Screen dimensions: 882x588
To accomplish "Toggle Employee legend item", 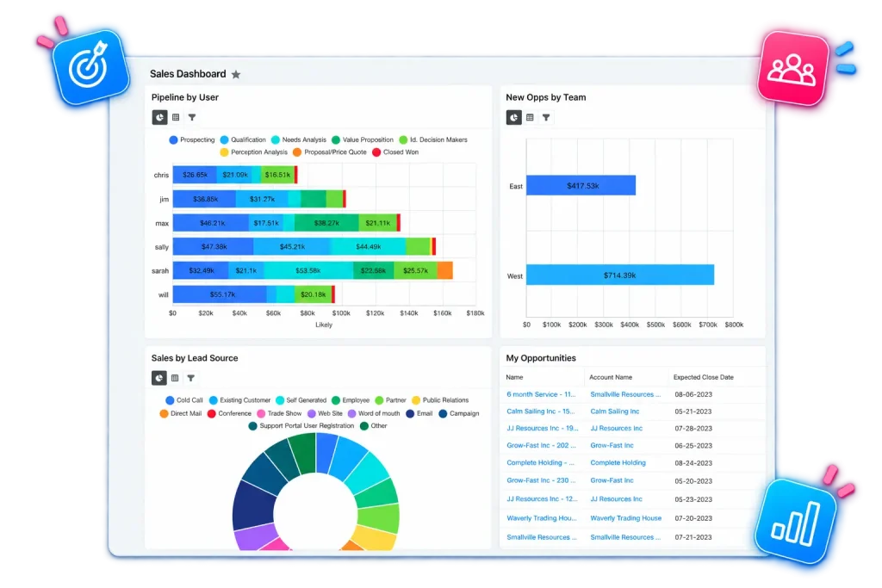I will coord(351,400).
